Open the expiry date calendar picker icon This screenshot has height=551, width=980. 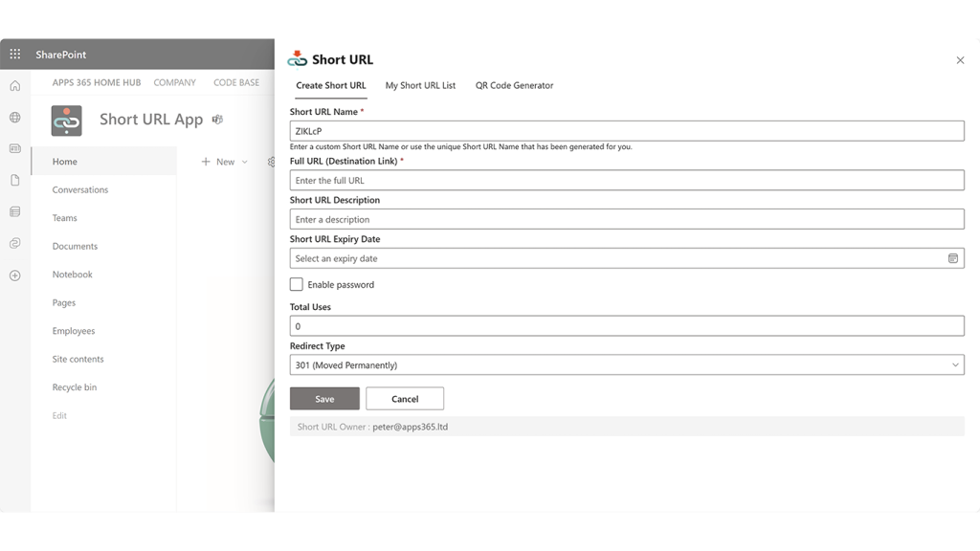point(952,258)
